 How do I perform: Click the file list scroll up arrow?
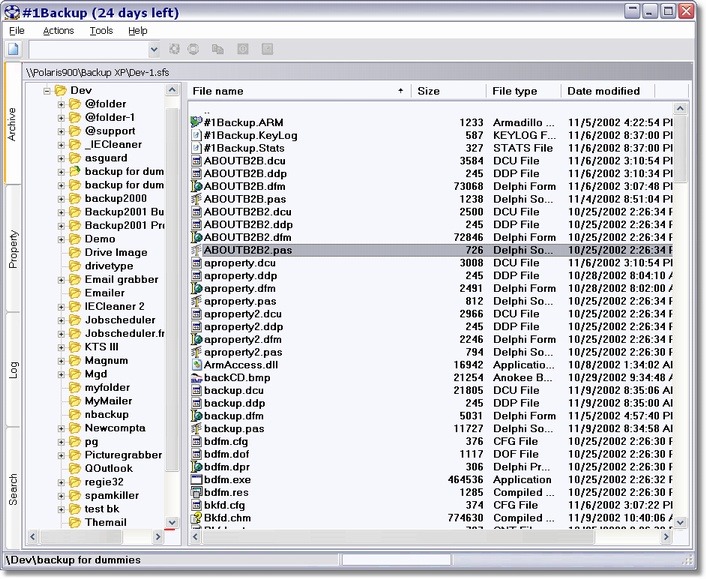pos(680,108)
